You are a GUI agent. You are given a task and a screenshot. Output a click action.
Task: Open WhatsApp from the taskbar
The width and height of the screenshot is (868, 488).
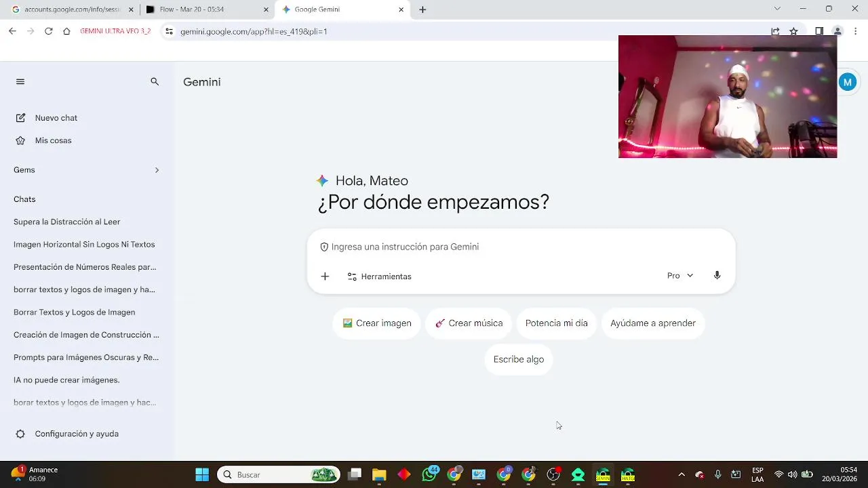pyautogui.click(x=429, y=474)
